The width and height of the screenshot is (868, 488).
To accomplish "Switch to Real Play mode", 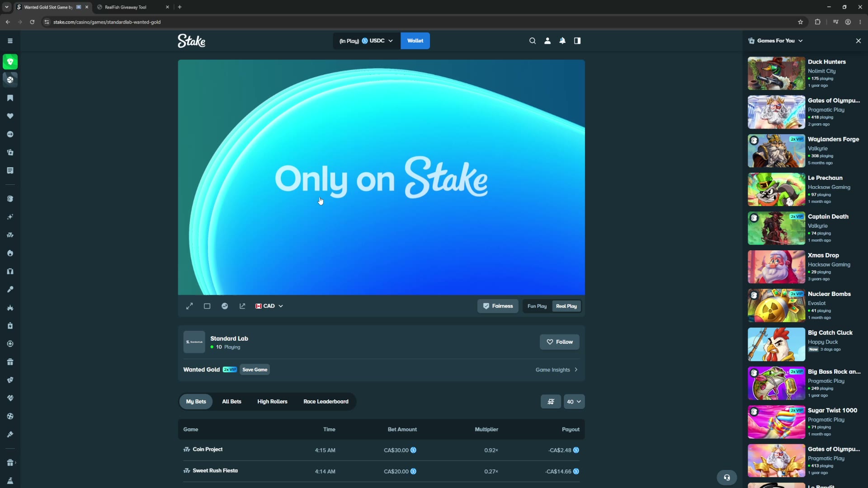I will coord(566,306).
